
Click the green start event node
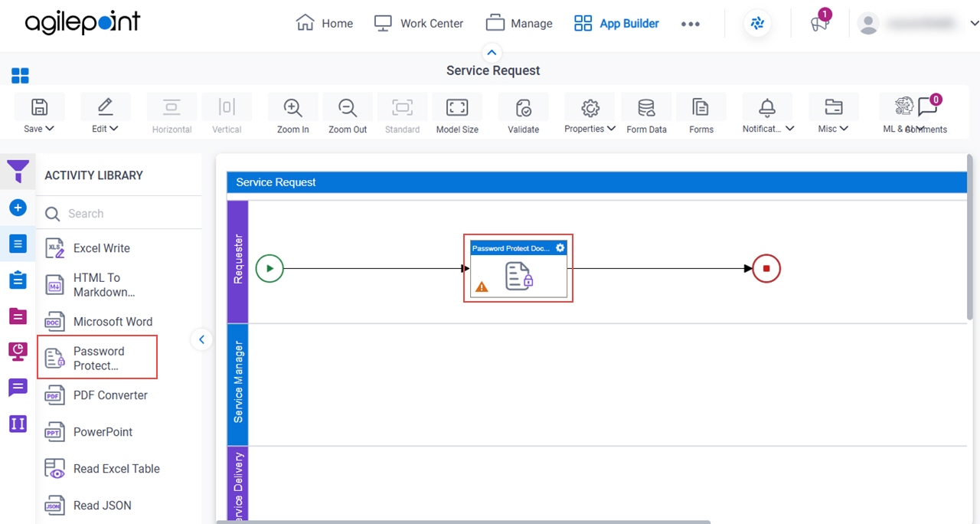269,269
